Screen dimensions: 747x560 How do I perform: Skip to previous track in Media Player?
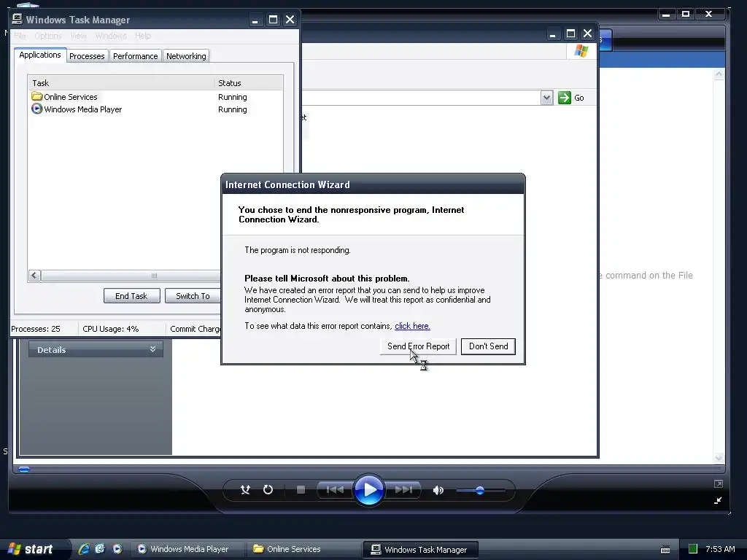coord(334,489)
